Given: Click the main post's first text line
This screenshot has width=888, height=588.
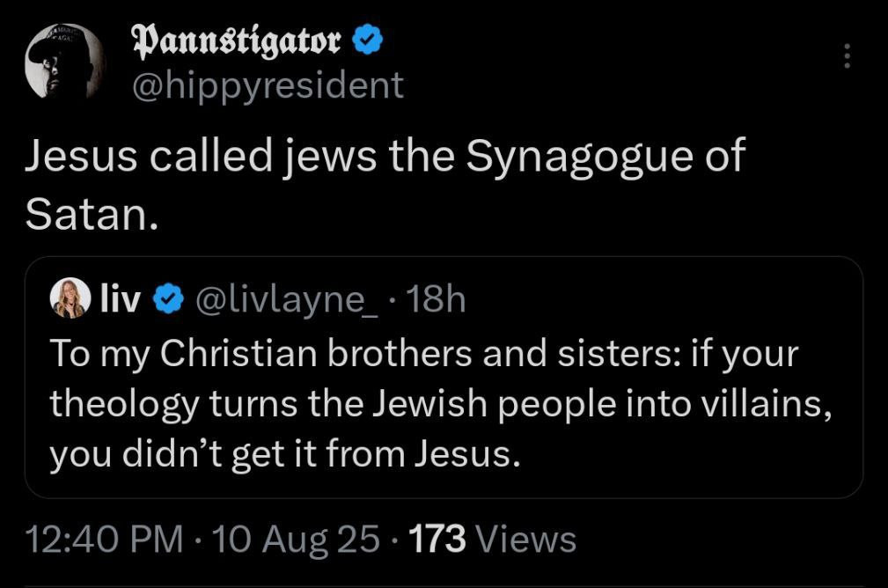Looking at the screenshot, I should (385, 158).
